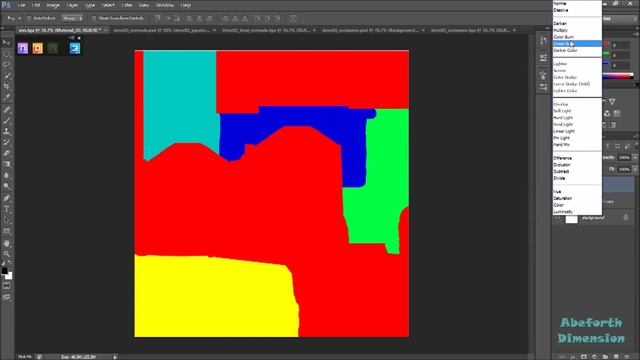Click the foreground color swatch
Image resolution: width=640 pixels, height=360 pixels.
click(x=4, y=271)
